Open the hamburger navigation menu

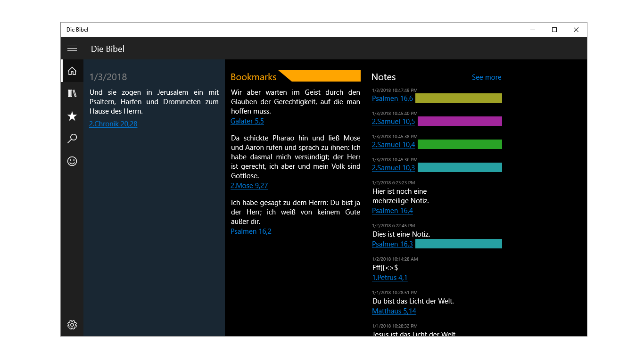72,49
